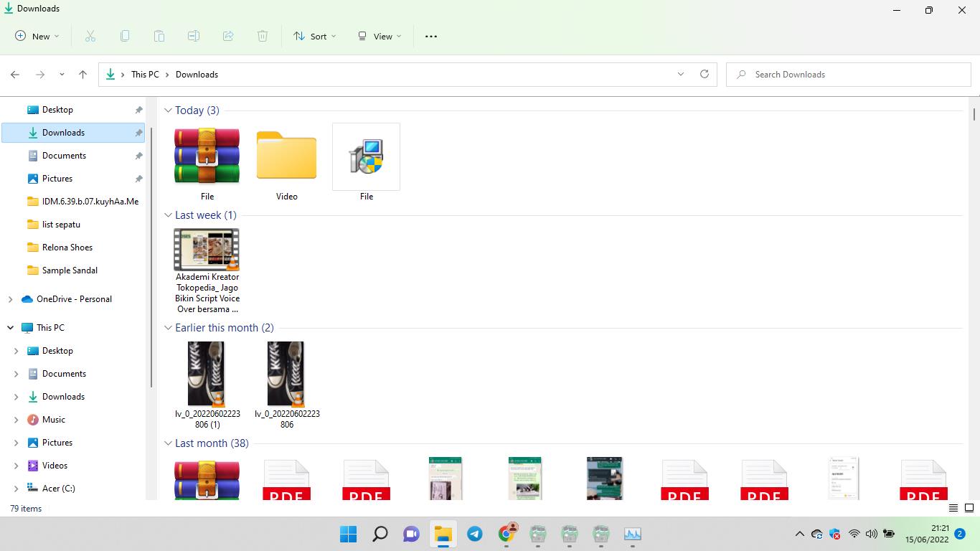
Task: Open the View dropdown menu
Action: click(x=380, y=37)
